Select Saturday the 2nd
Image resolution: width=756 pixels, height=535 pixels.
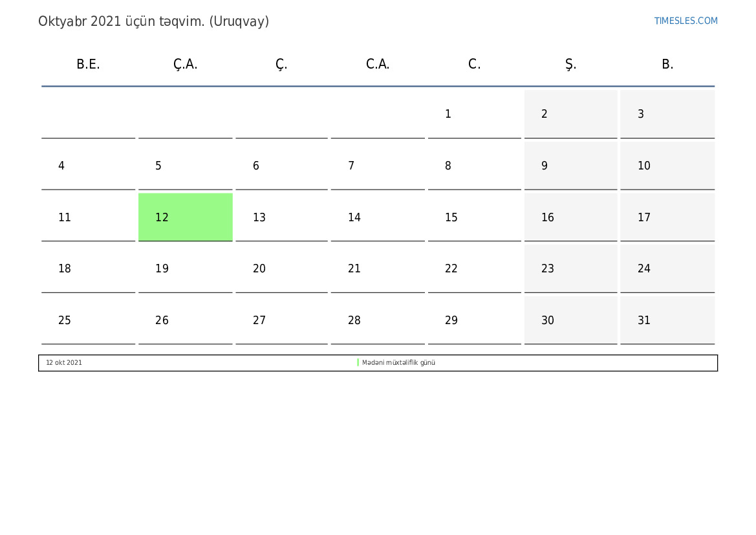tap(571, 114)
